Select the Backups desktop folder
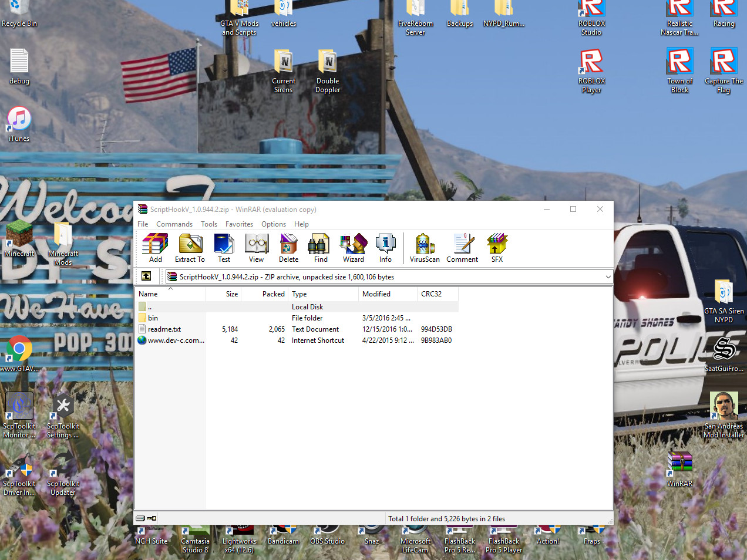Viewport: 747px width, 560px height. pos(460,14)
